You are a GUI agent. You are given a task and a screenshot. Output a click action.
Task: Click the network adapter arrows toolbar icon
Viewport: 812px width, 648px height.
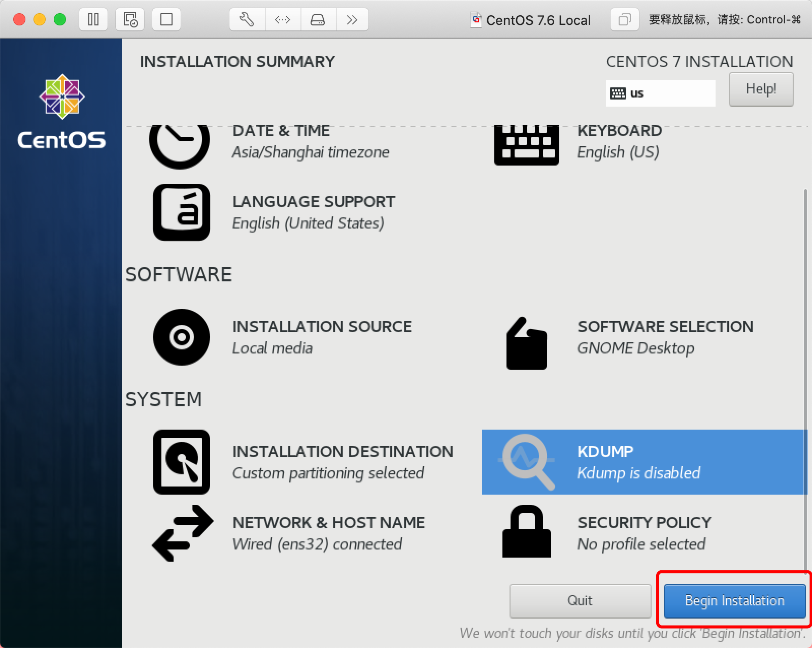pyautogui.click(x=283, y=19)
